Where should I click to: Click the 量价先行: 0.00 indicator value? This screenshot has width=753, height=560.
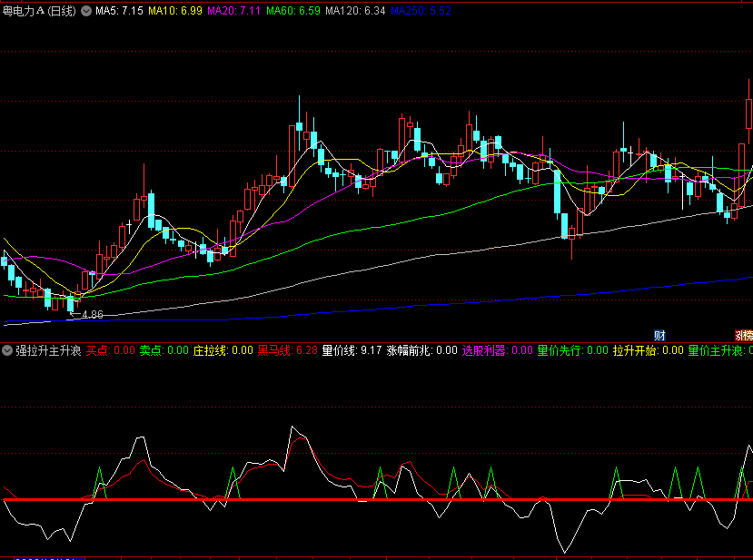click(x=573, y=350)
